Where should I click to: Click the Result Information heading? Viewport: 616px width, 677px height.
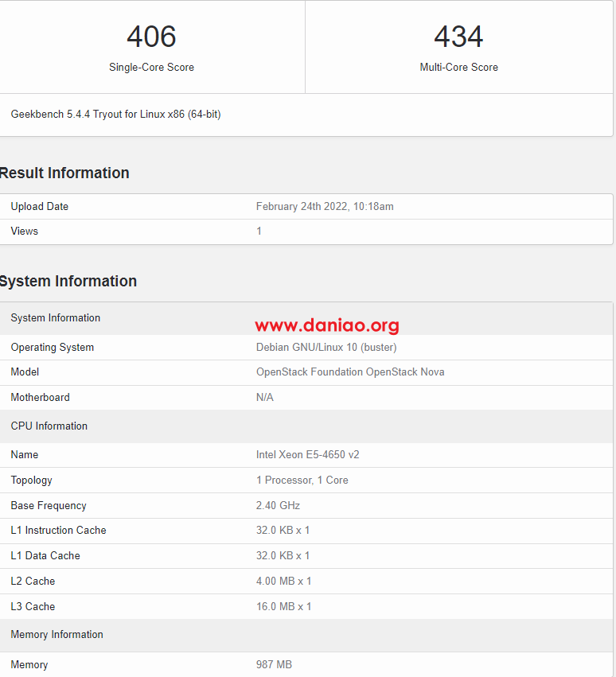point(64,173)
